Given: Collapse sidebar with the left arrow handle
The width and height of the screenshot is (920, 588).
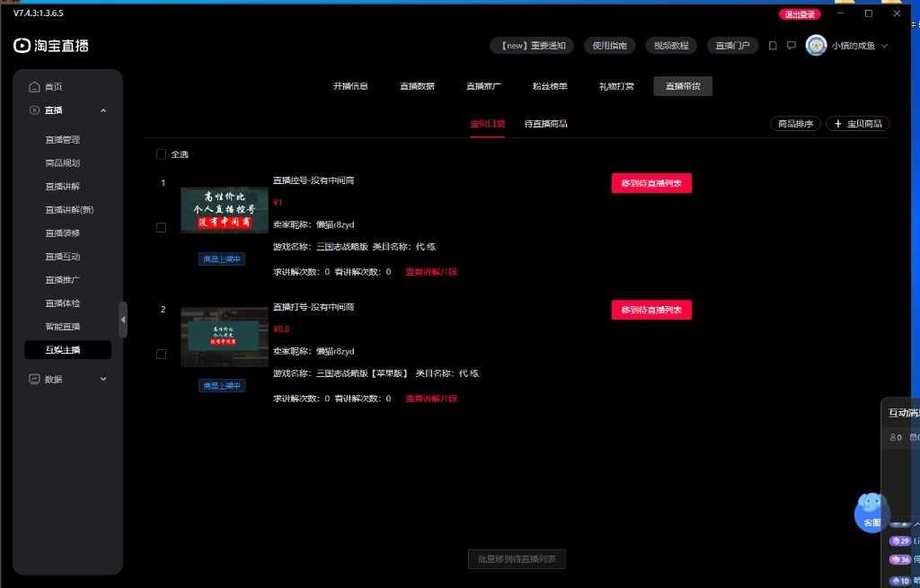Looking at the screenshot, I should pyautogui.click(x=122, y=320).
